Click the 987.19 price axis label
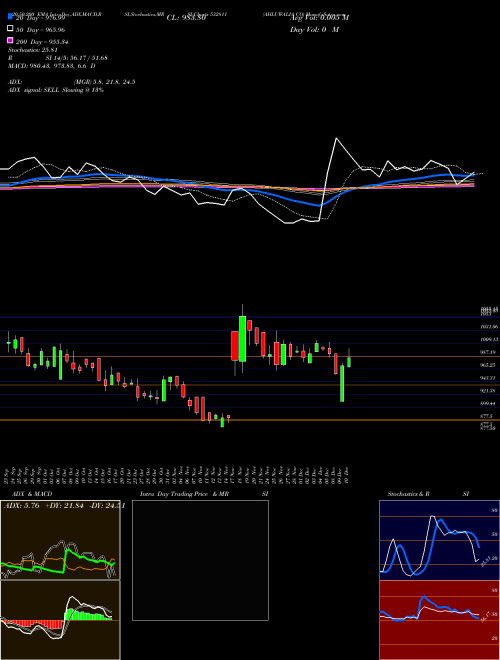The image size is (500, 660). pos(488,352)
